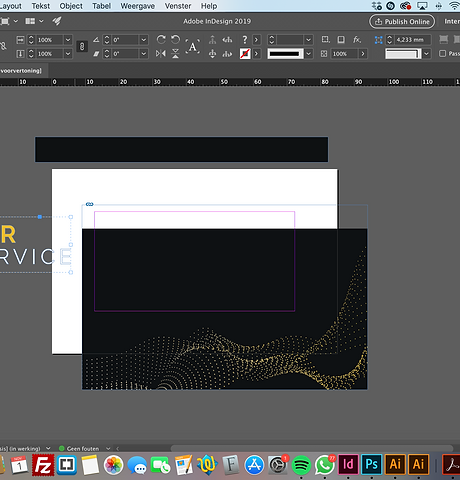Flip the selection horizontally

pyautogui.click(x=161, y=53)
